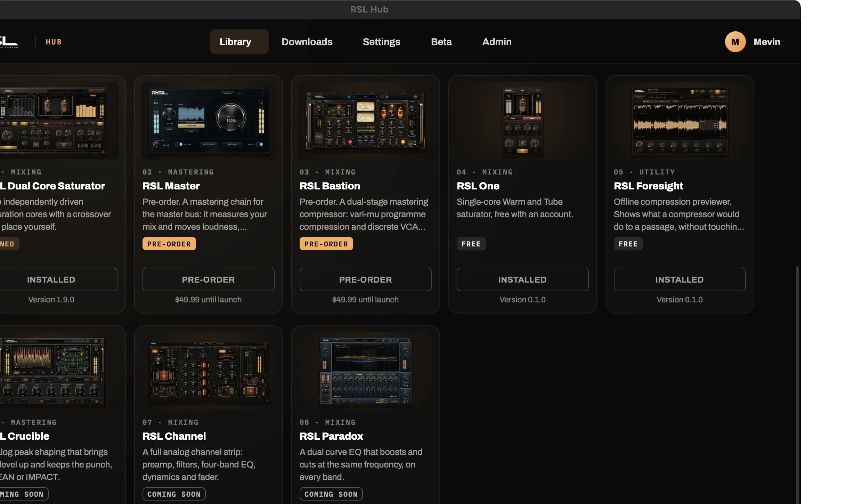Click the 02 · MASTERING category label
Viewport: 862px width, 504px height.
click(178, 172)
